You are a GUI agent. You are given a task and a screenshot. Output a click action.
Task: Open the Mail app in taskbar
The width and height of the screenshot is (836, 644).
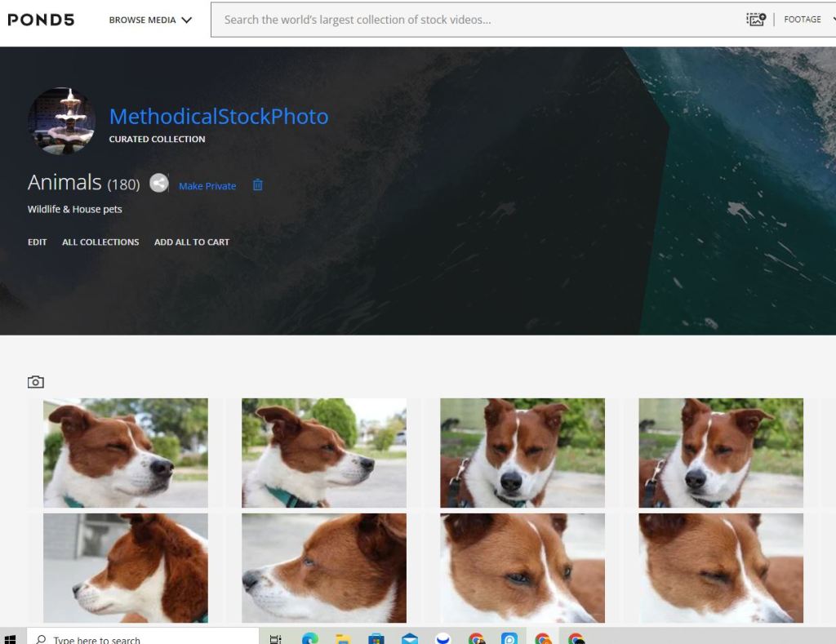(410, 639)
